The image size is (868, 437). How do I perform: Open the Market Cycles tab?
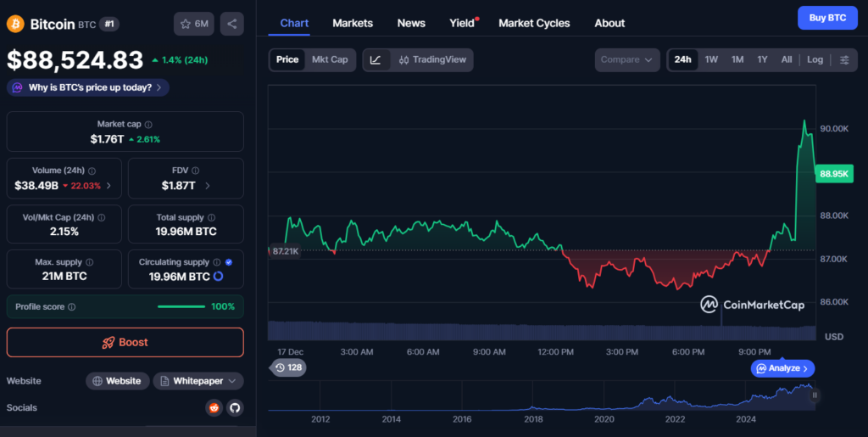(x=534, y=23)
